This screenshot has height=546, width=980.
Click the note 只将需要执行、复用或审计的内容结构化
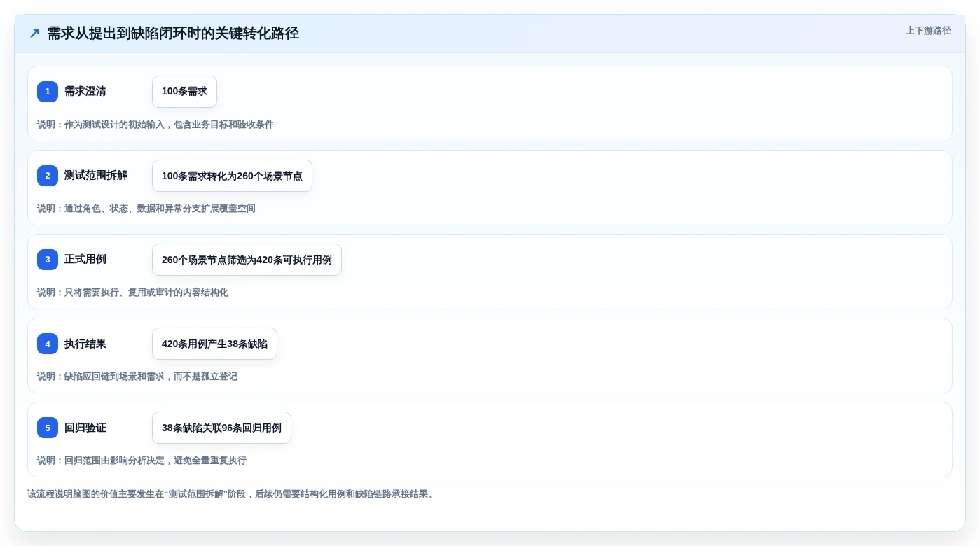click(x=146, y=293)
